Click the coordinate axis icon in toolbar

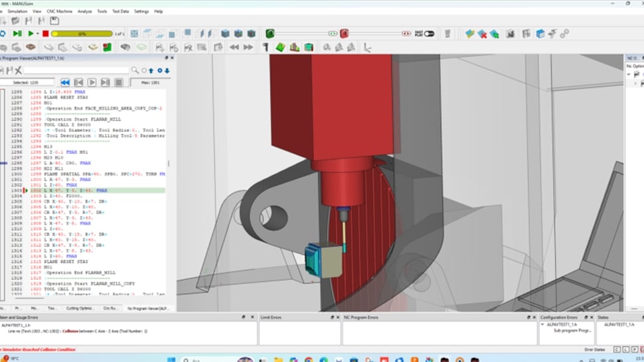click(366, 47)
